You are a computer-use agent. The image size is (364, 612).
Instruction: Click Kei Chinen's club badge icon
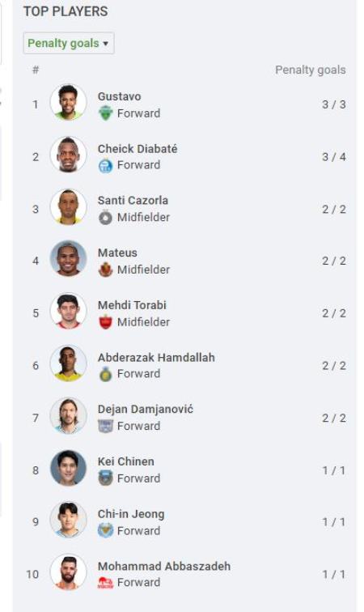coord(105,478)
